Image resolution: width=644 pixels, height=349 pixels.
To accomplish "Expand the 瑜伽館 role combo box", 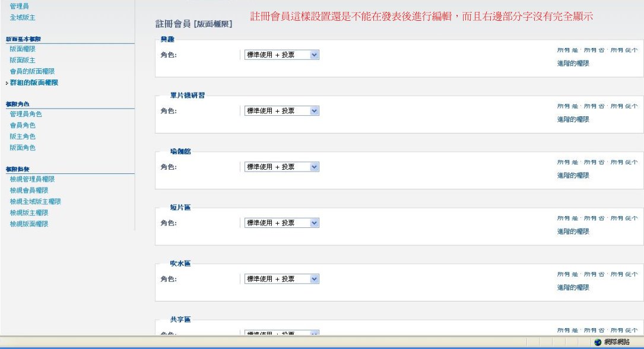I will pos(314,167).
